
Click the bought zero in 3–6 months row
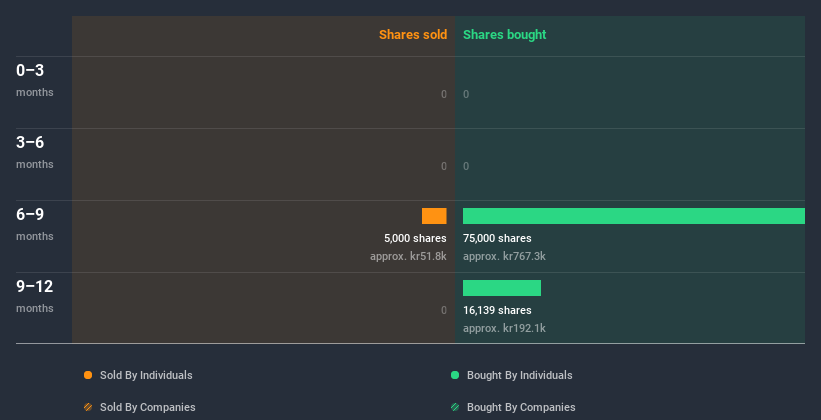(x=466, y=166)
